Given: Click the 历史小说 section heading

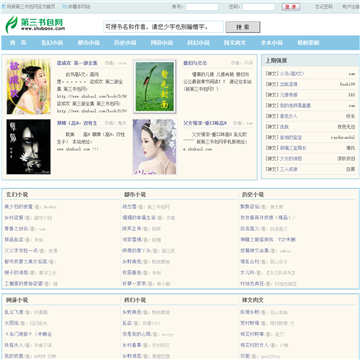Looking at the screenshot, I should click(253, 194).
